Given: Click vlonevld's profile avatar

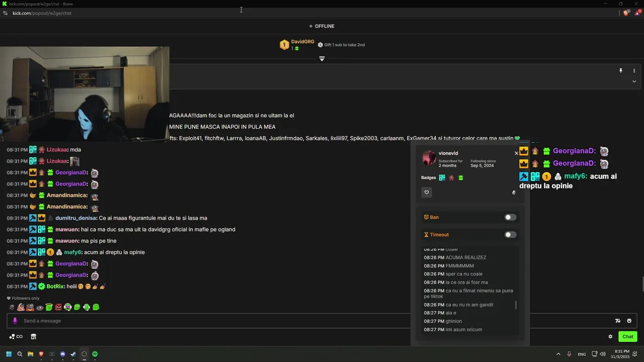Looking at the screenshot, I should pyautogui.click(x=429, y=158).
